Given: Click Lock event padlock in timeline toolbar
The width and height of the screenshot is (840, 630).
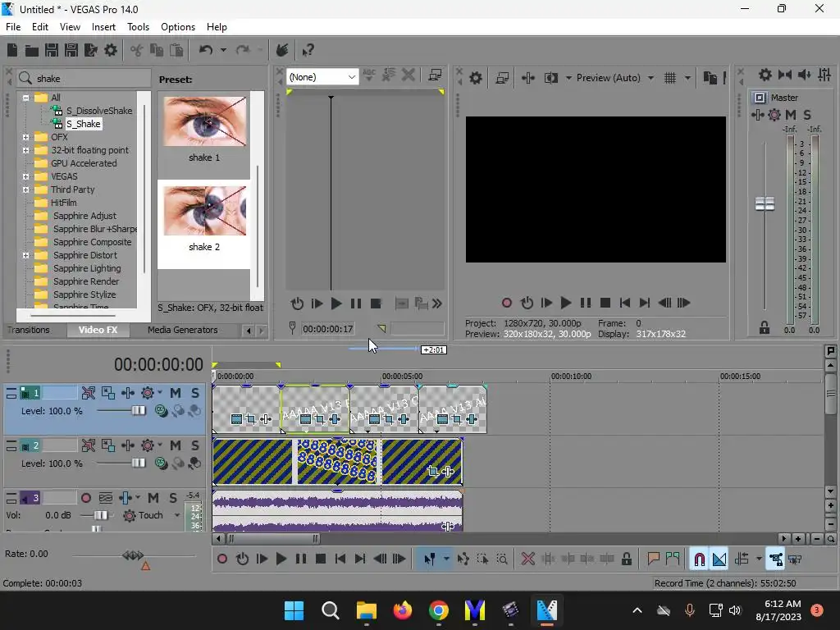Looking at the screenshot, I should [x=626, y=559].
